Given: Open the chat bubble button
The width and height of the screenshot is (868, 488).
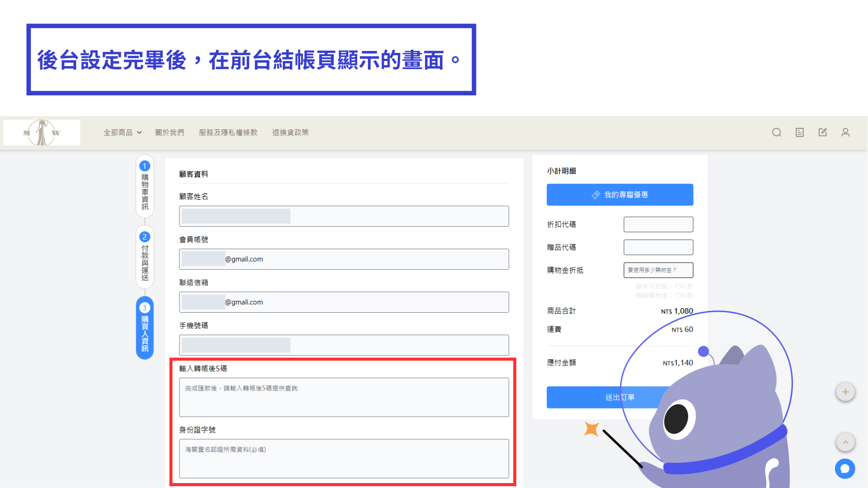Looking at the screenshot, I should click(x=845, y=469).
